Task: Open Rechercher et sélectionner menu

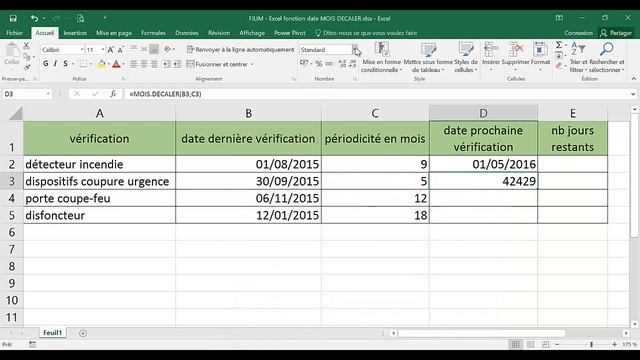Action: pos(607,57)
